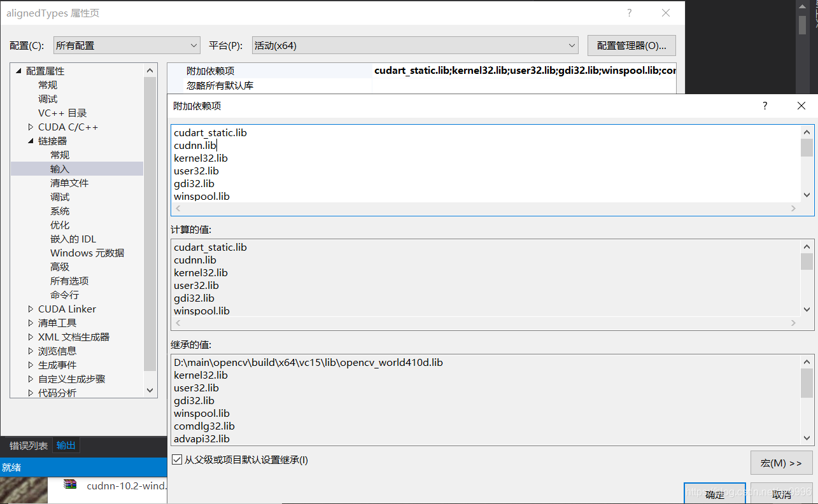Click comdlg32.lib in 继承的值 list
The image size is (818, 504).
(x=204, y=426)
